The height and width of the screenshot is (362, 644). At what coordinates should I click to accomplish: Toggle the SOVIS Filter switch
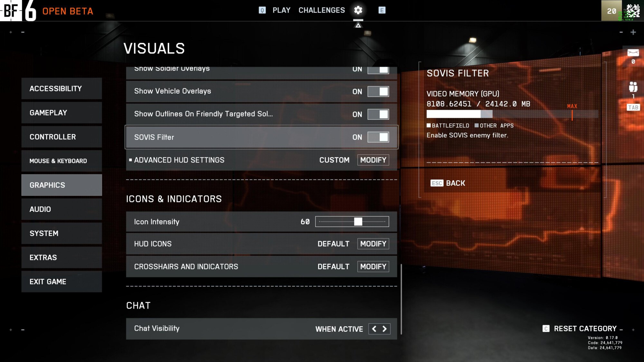coord(378,137)
